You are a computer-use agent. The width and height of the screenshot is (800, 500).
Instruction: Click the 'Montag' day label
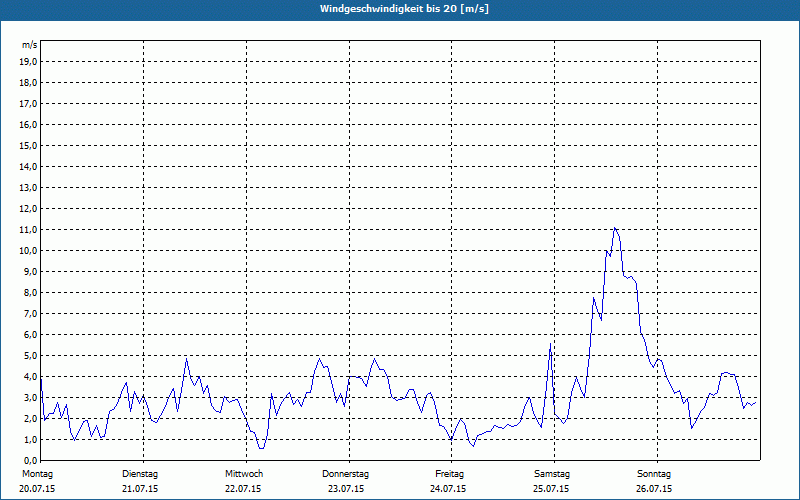click(37, 474)
